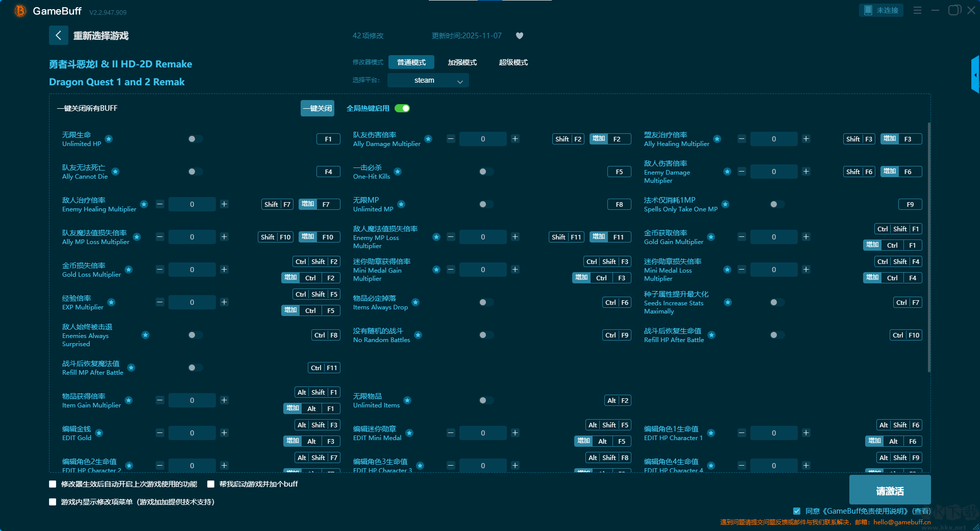The image size is (980, 531).
Task: Switch to 加强模式 enhanced mode tab
Action: point(462,62)
